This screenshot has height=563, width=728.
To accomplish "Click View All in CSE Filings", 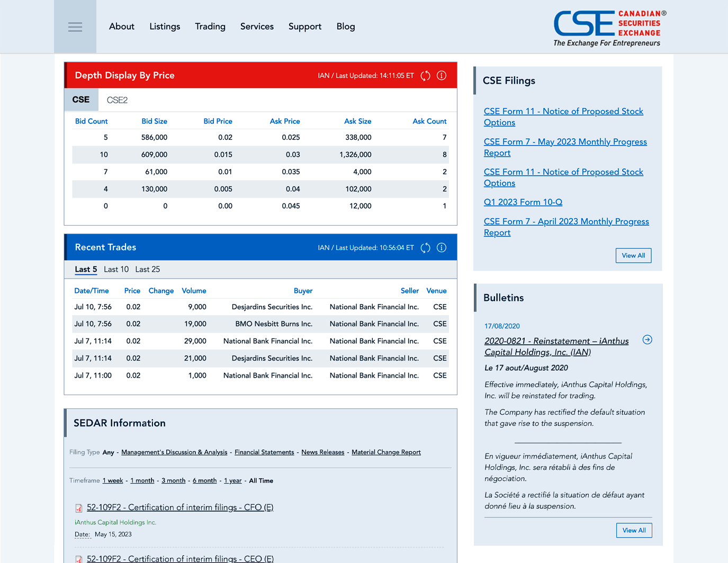I will click(633, 255).
